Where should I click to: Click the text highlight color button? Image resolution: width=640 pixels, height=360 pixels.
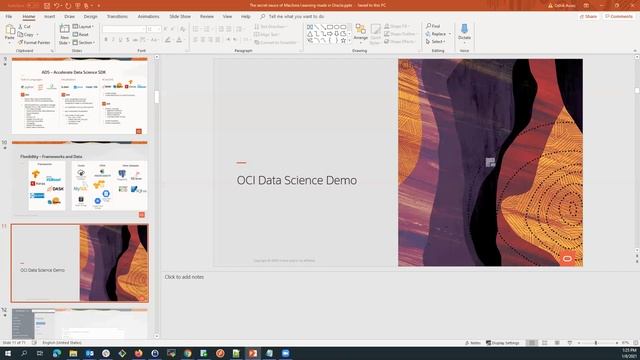[x=168, y=40]
